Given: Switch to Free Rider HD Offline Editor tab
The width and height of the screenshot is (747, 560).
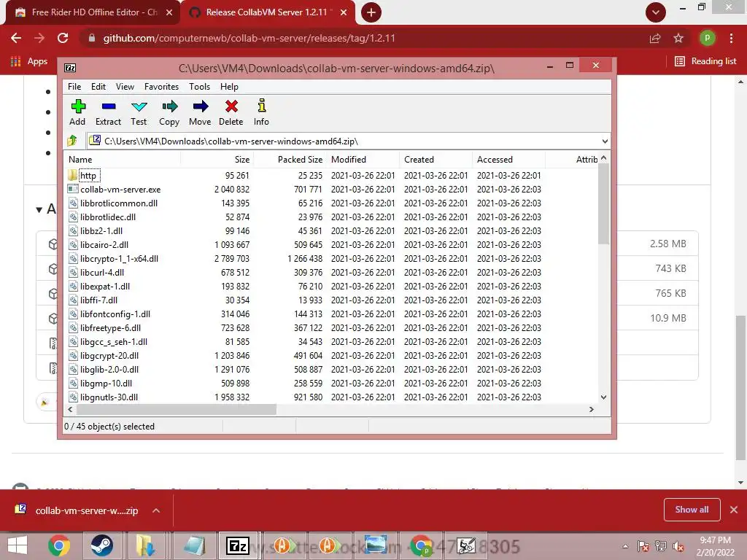Looking at the screenshot, I should (x=93, y=12).
